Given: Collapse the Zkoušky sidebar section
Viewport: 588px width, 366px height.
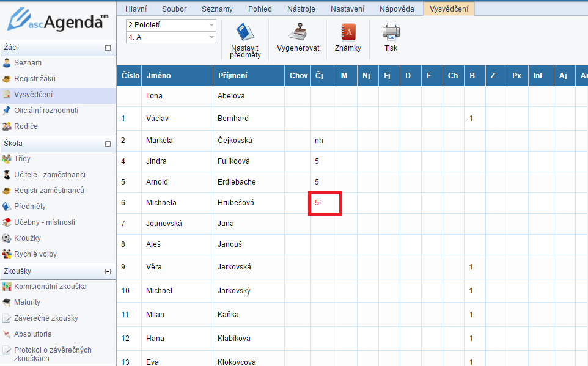Looking at the screenshot, I should pyautogui.click(x=108, y=271).
